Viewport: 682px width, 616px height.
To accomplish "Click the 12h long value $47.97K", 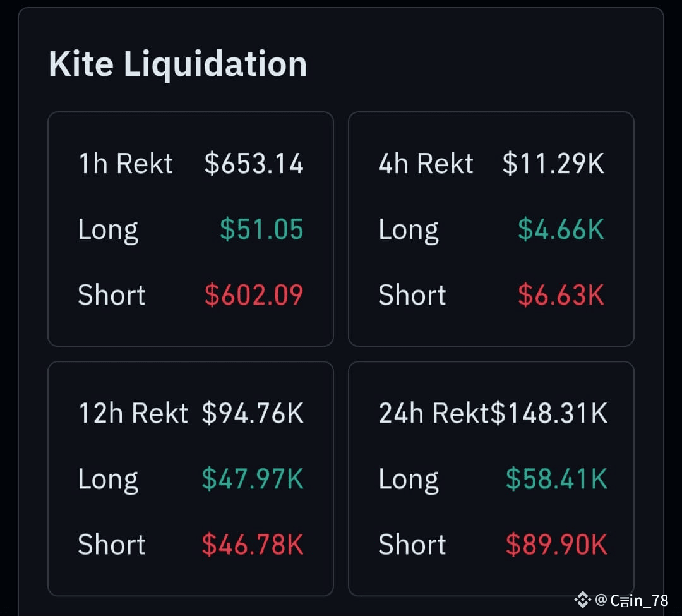I will click(x=253, y=479).
